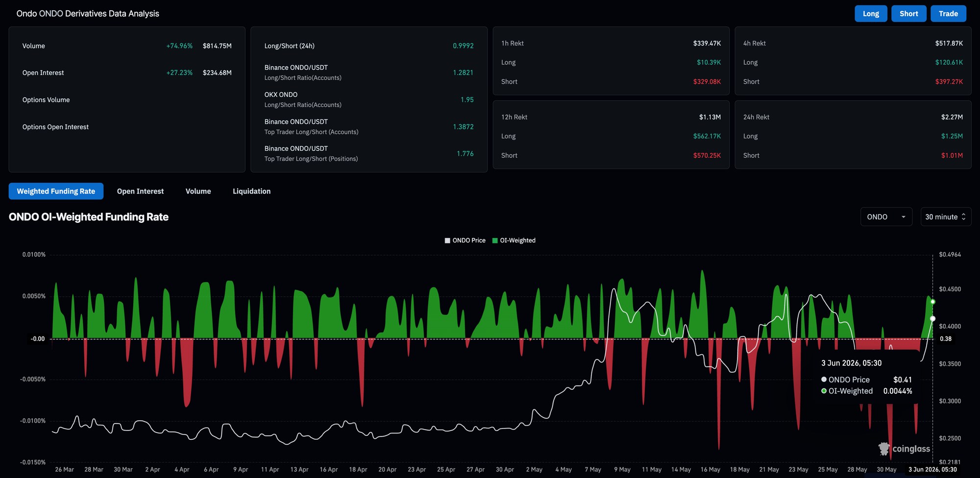Click the Volume change +74.96%
Viewport: 980px width, 478px height.
[179, 46]
